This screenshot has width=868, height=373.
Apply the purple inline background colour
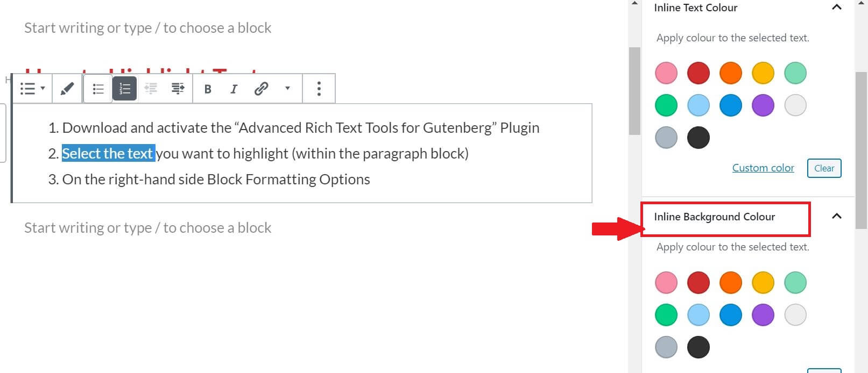pyautogui.click(x=763, y=314)
